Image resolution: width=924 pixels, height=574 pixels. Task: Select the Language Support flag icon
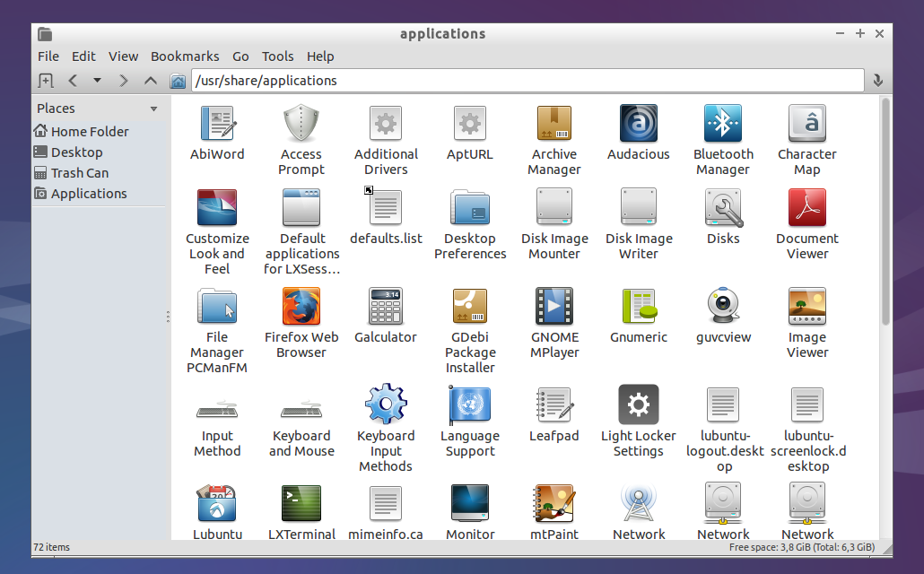point(470,404)
